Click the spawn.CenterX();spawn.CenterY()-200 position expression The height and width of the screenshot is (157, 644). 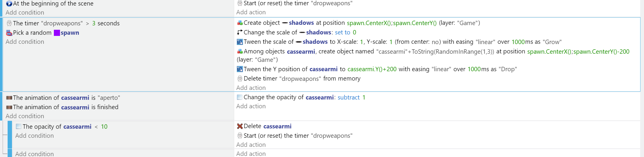click(x=578, y=52)
